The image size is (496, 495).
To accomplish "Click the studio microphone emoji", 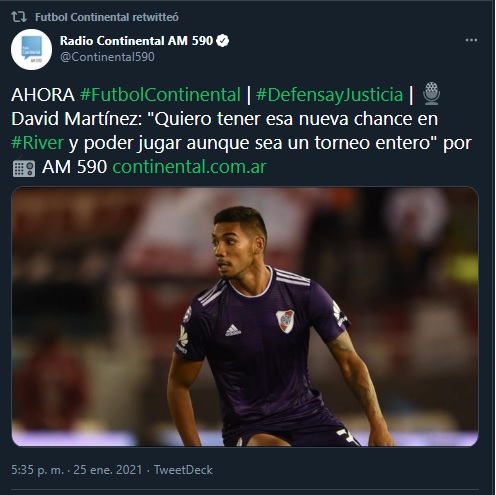I will tap(431, 94).
